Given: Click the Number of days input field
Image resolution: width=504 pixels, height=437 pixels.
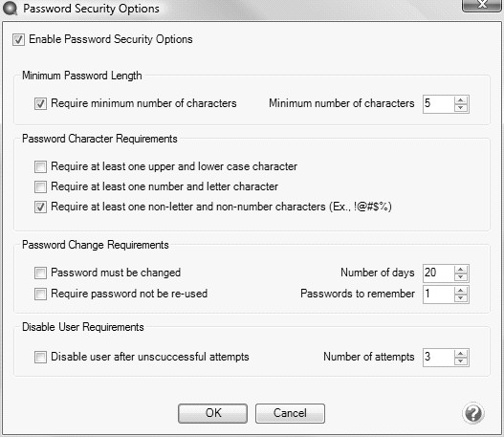Looking at the screenshot, I should coord(439,273).
